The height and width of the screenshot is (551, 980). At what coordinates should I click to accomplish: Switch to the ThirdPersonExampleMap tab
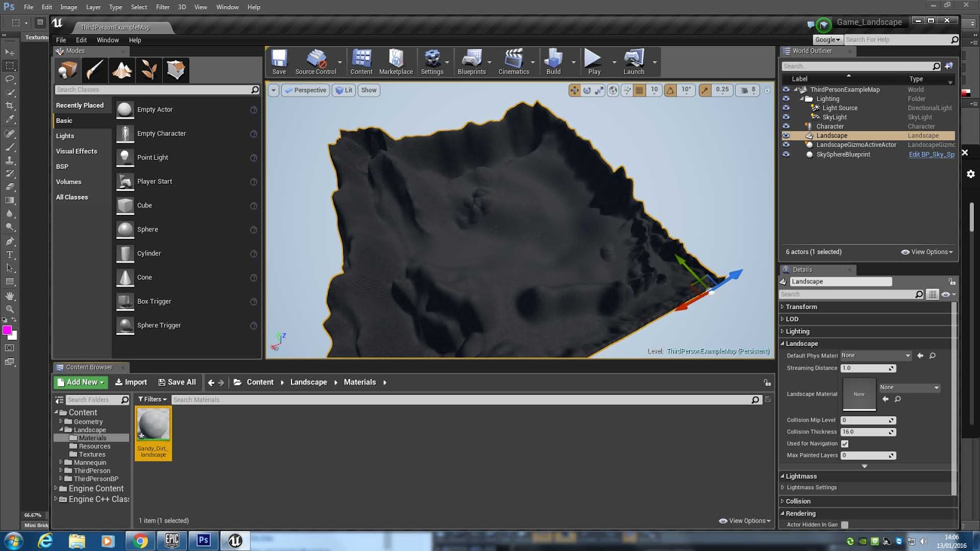pos(116,28)
